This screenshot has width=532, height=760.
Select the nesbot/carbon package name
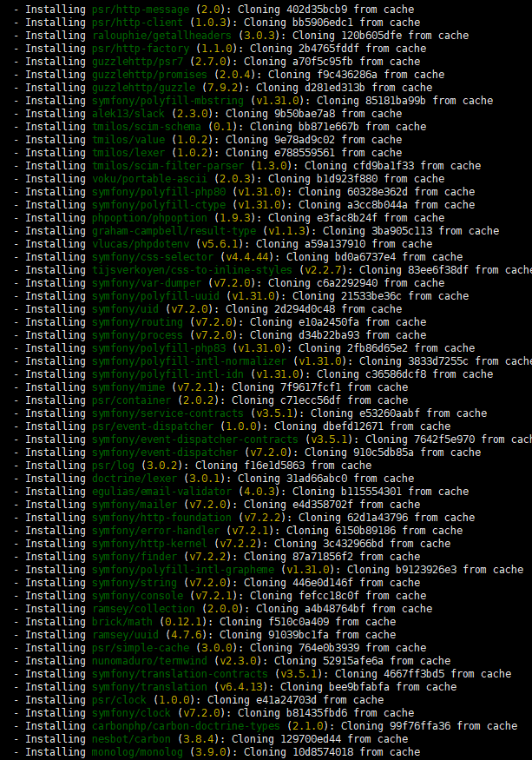click(131, 740)
